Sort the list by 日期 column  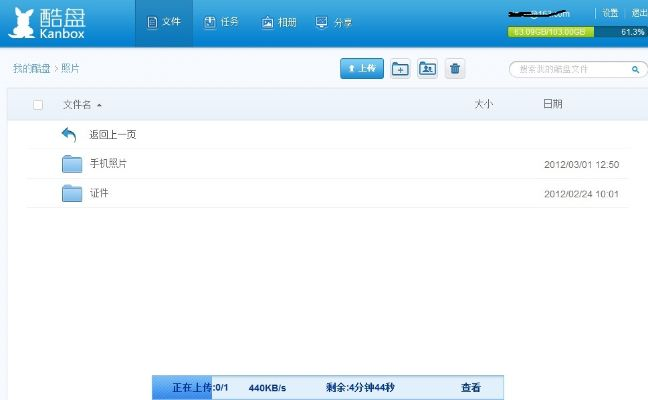553,104
